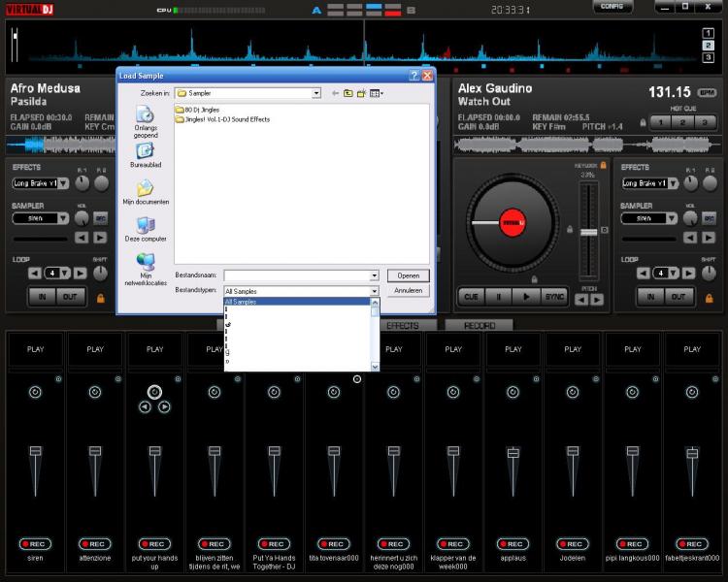Open left deck Long Brake effects dropdown
Viewport: 728px width, 582px height.
64,183
